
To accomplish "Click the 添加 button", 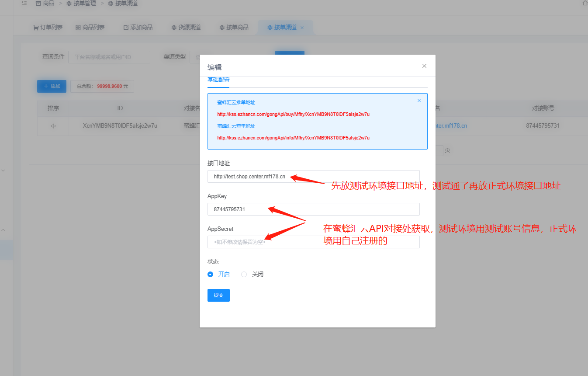I will pyautogui.click(x=52, y=86).
